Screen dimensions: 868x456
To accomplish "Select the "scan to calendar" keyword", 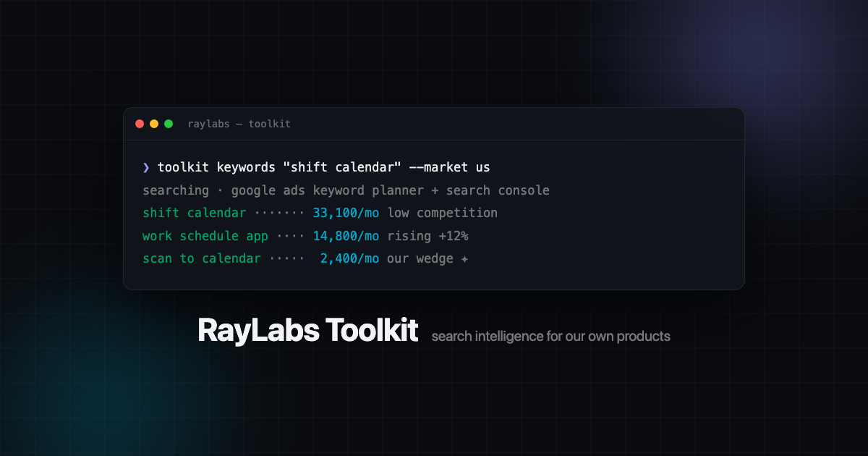I will [202, 258].
